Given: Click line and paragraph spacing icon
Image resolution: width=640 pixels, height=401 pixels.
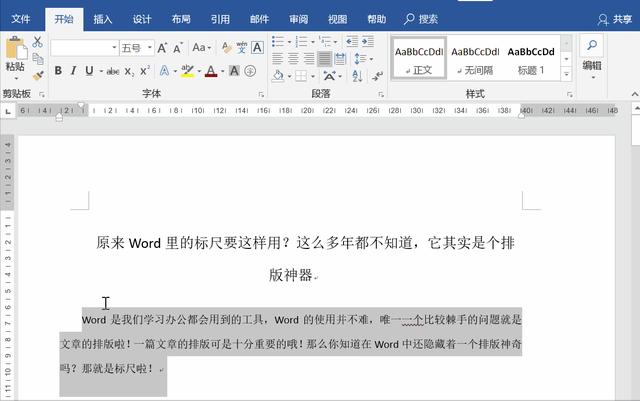Looking at the screenshot, I should pyautogui.click(x=360, y=59).
